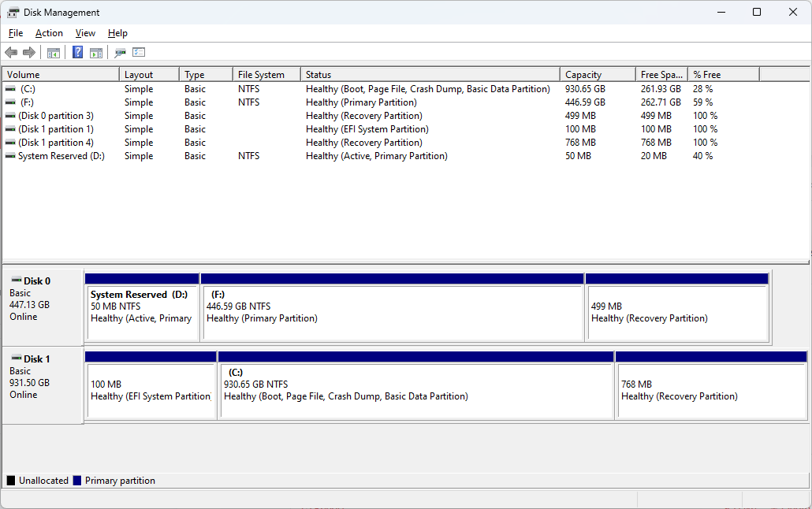Viewport: 812px width, 509px height.
Task: Sort by the Volume column header
Action: click(x=61, y=75)
